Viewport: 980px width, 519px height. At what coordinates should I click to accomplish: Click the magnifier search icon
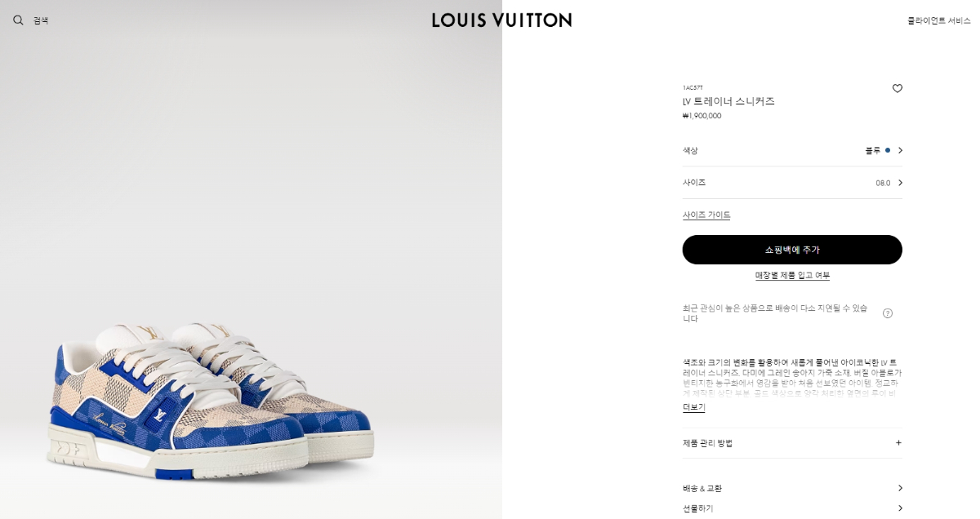tap(18, 20)
